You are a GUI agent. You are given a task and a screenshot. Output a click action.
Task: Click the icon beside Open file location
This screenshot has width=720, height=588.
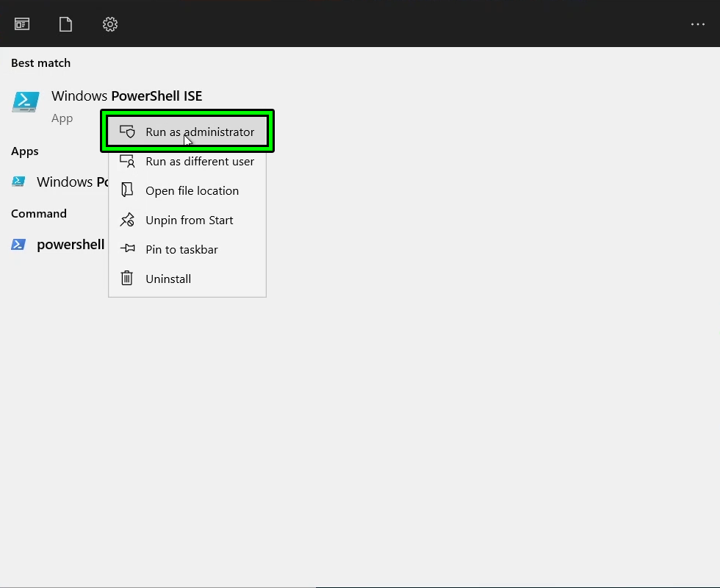126,190
